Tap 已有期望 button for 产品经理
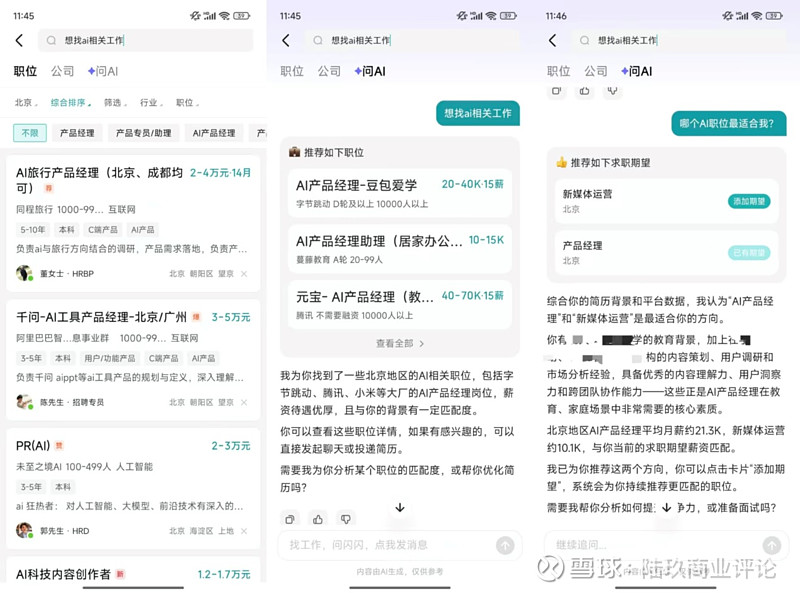The width and height of the screenshot is (800, 593). click(749, 253)
